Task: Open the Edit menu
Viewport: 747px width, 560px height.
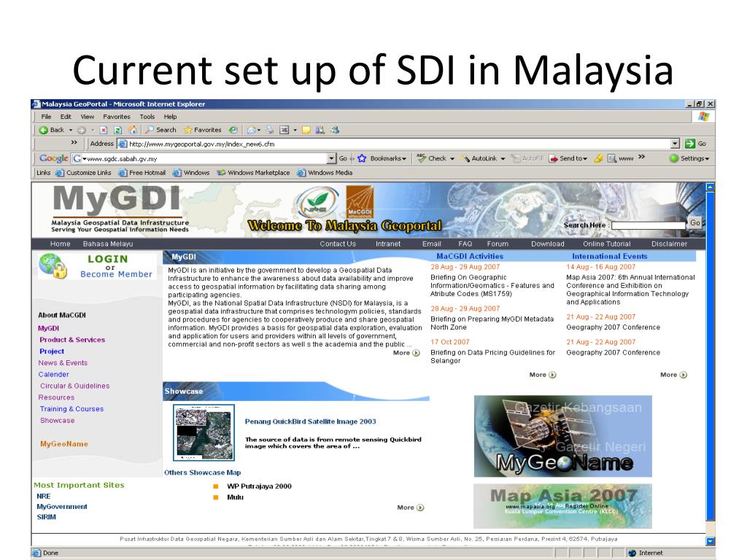Action: [x=66, y=116]
